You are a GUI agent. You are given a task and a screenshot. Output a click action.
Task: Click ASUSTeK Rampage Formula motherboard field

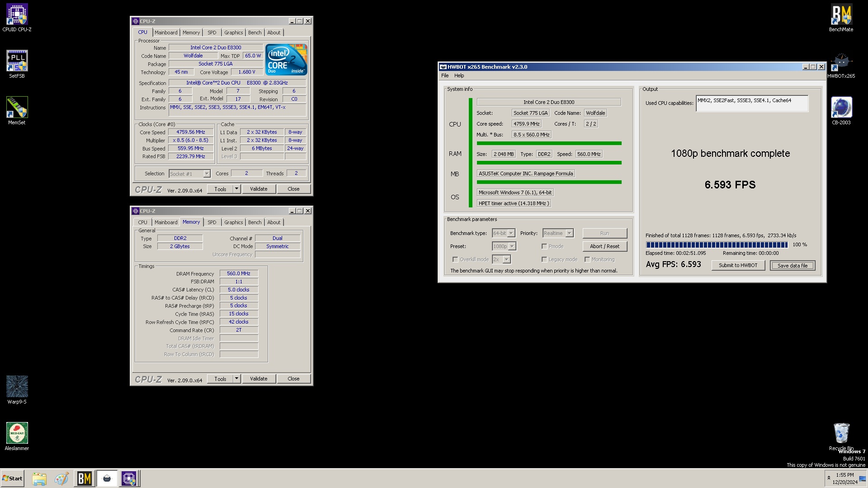coord(526,174)
